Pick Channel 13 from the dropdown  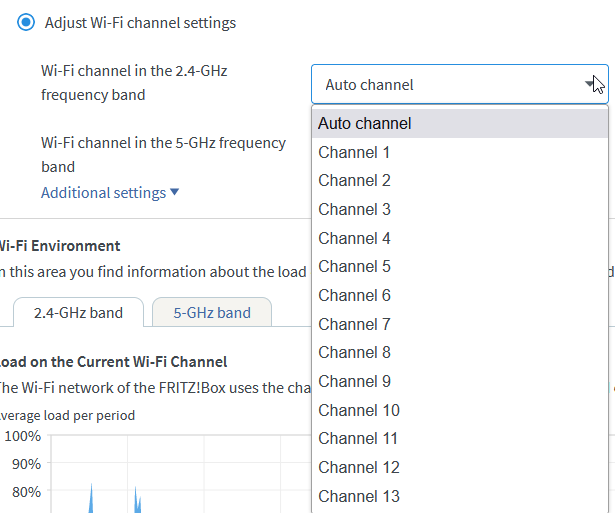(460, 496)
